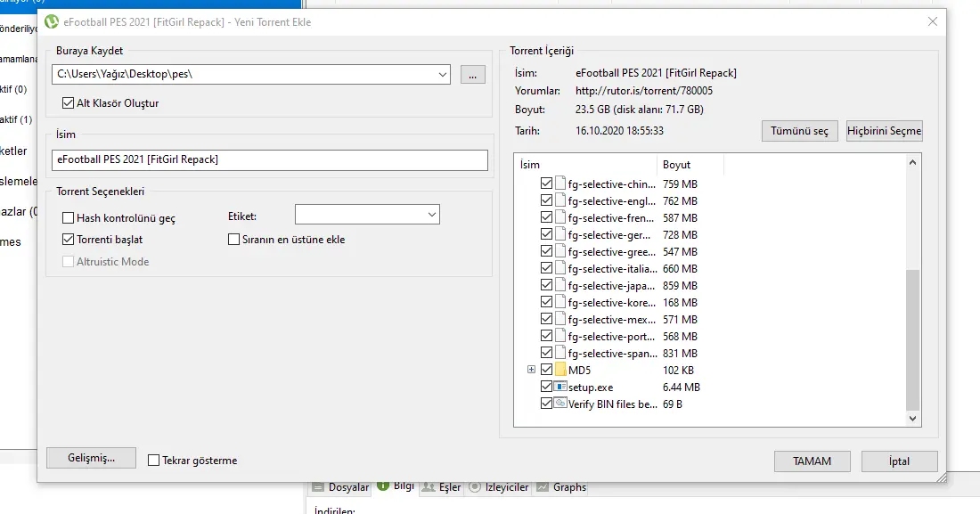980x514 pixels.
Task: Select the 102 KB MD5 size cell
Action: coord(678,371)
